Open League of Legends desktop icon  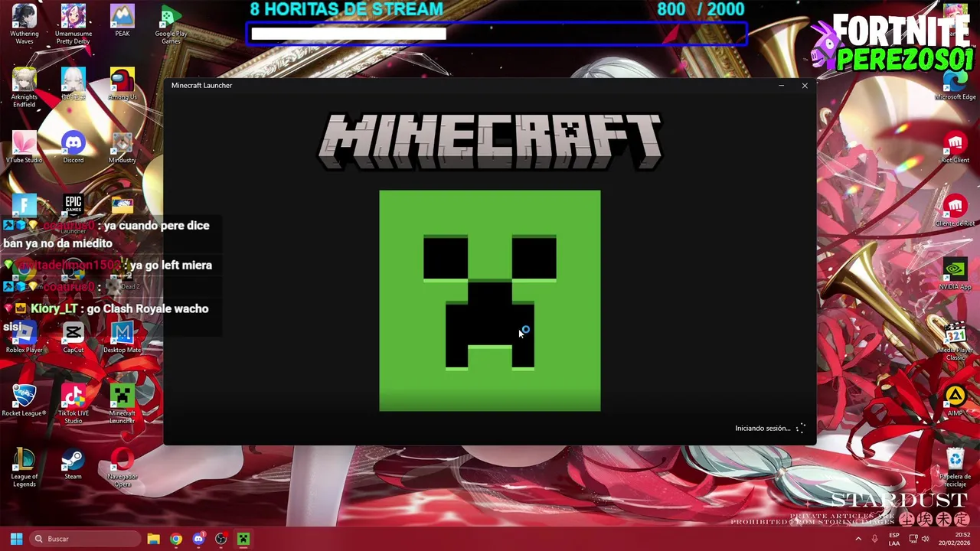(24, 467)
